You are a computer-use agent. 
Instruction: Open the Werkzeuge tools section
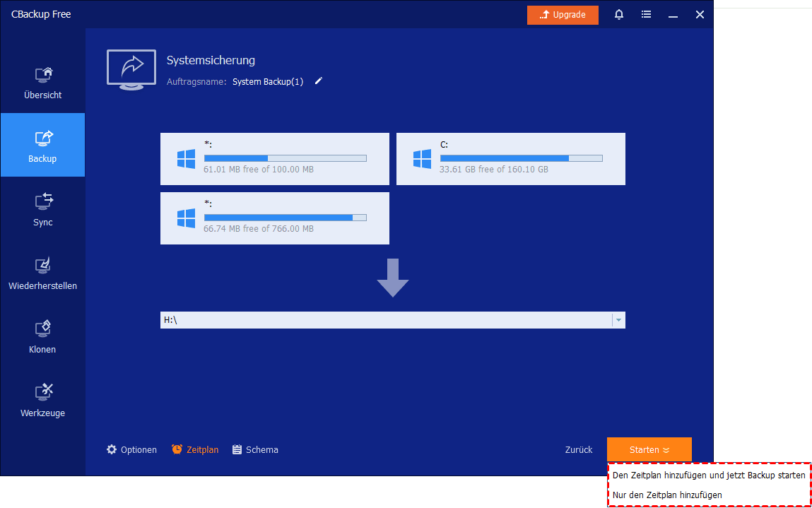point(42,401)
